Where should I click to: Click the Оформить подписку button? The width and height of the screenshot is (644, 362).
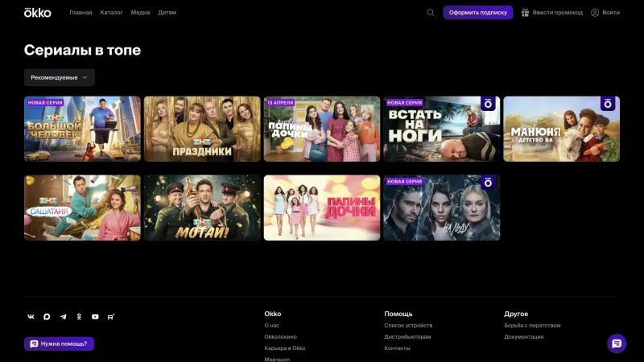point(477,13)
